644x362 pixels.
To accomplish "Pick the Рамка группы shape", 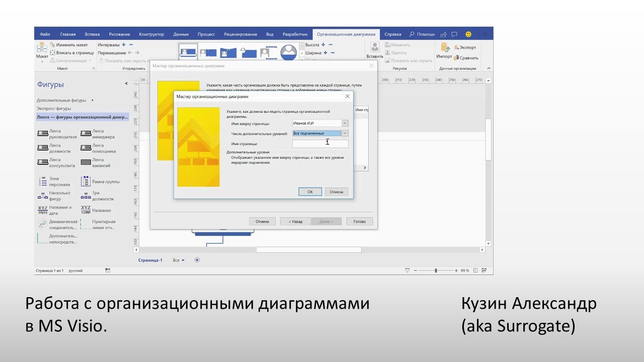I will click(100, 182).
